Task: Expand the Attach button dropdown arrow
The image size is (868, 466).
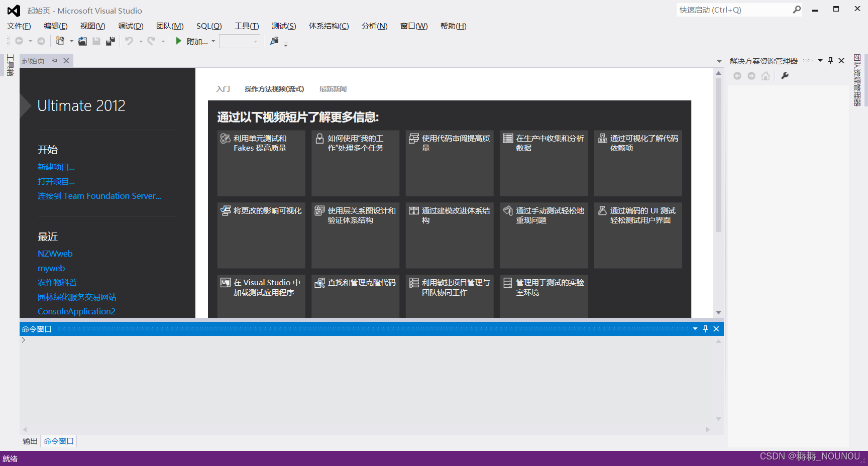Action: [213, 41]
